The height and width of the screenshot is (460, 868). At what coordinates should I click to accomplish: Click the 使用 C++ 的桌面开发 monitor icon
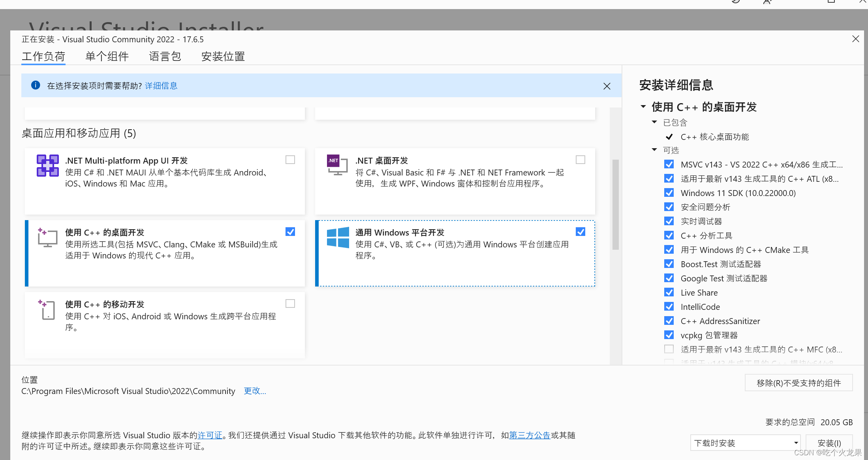click(47, 238)
